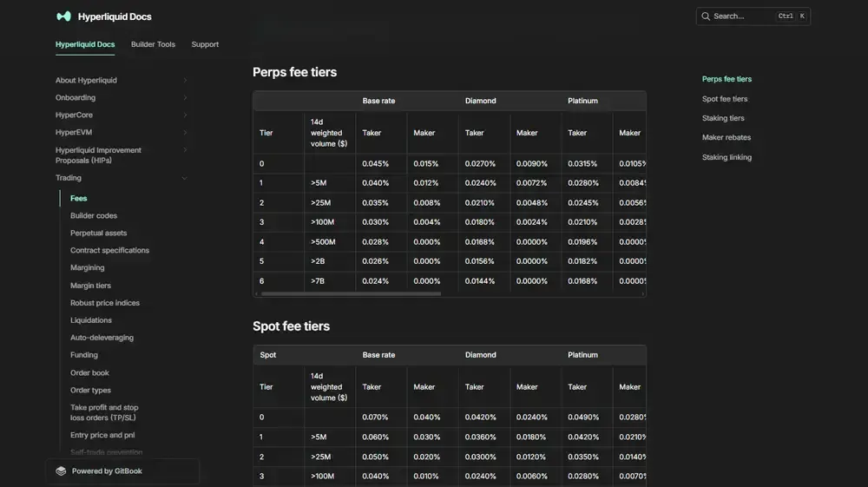The height and width of the screenshot is (487, 868).
Task: Click Diamond column header in Perps table
Action: pyautogui.click(x=481, y=101)
